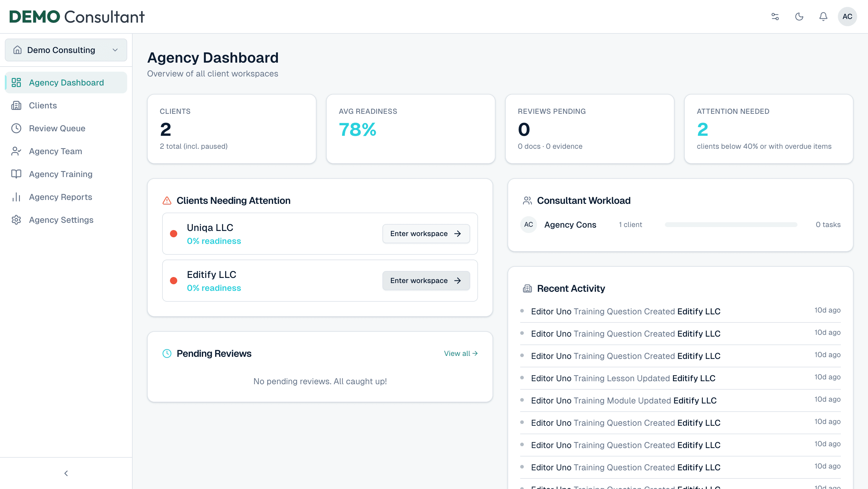Click the Training Module Updated activity entry
The image size is (868, 489).
680,400
